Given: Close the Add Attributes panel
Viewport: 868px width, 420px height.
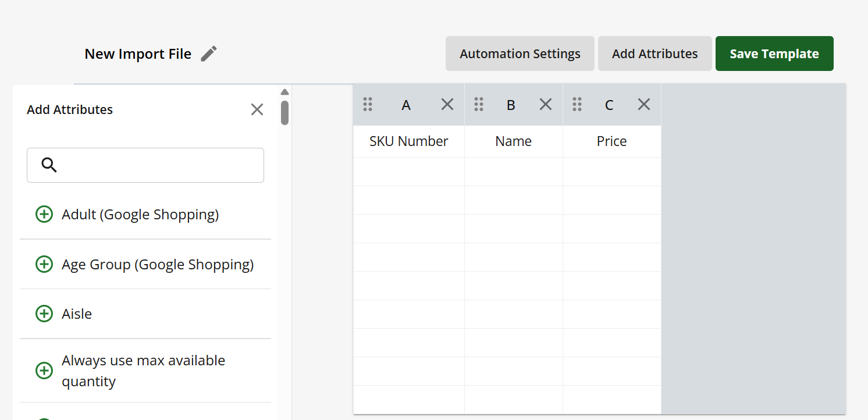Looking at the screenshot, I should [257, 109].
